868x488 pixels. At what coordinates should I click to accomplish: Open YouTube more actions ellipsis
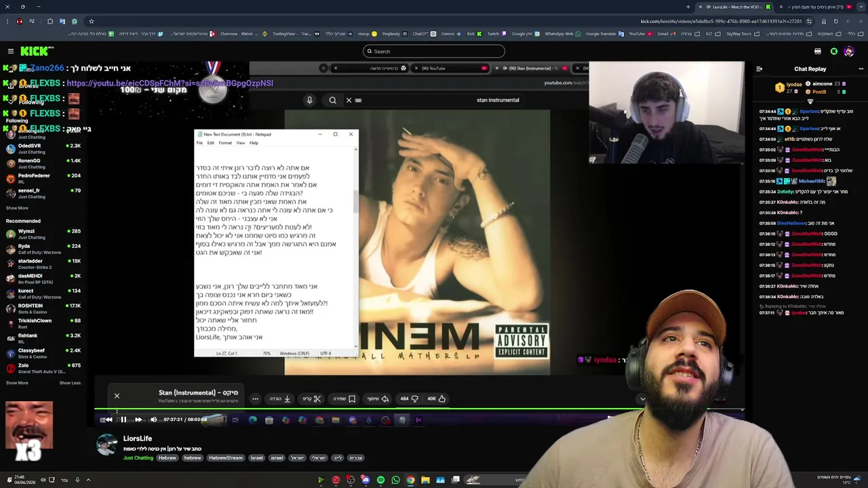click(x=255, y=399)
